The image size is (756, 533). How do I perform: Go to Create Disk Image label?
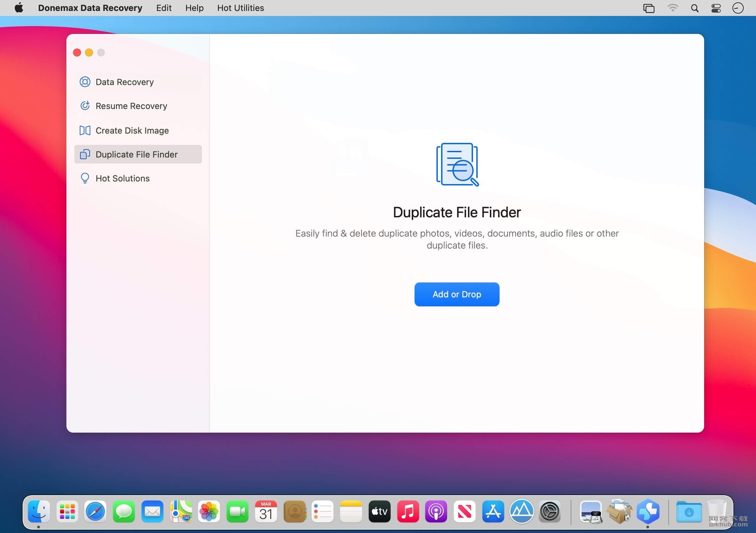[132, 131]
